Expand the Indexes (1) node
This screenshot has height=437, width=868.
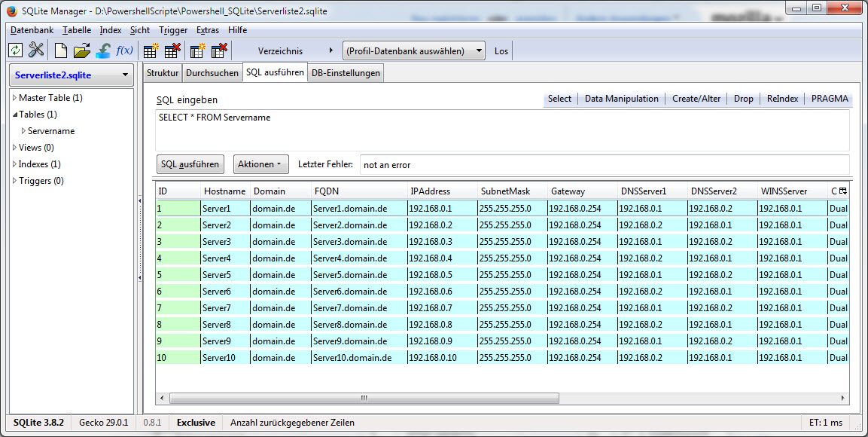click(x=14, y=164)
